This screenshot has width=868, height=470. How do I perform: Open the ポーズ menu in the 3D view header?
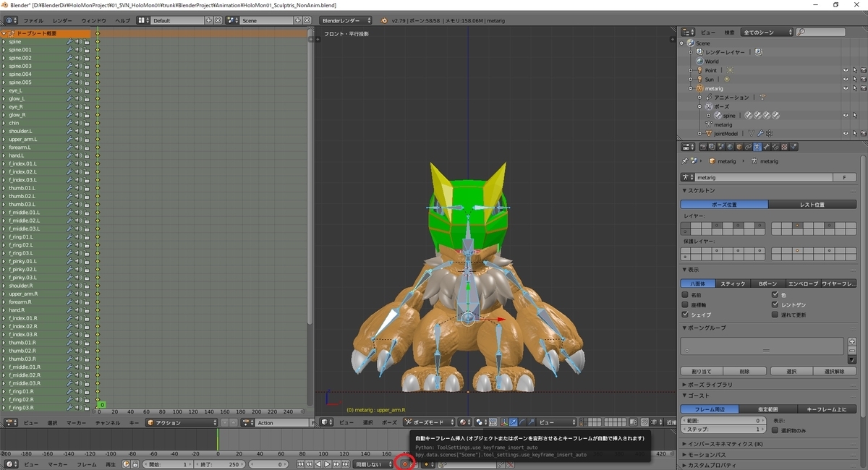click(389, 422)
